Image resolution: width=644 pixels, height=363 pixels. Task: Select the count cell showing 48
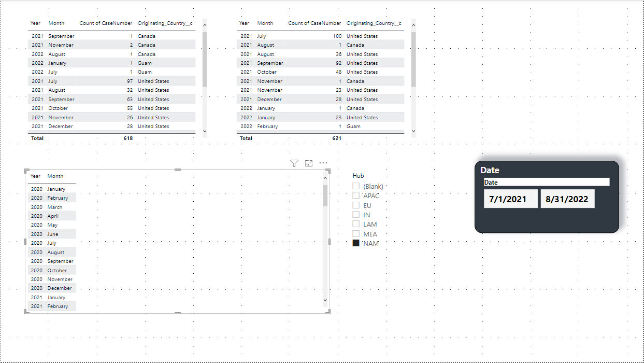tap(338, 72)
